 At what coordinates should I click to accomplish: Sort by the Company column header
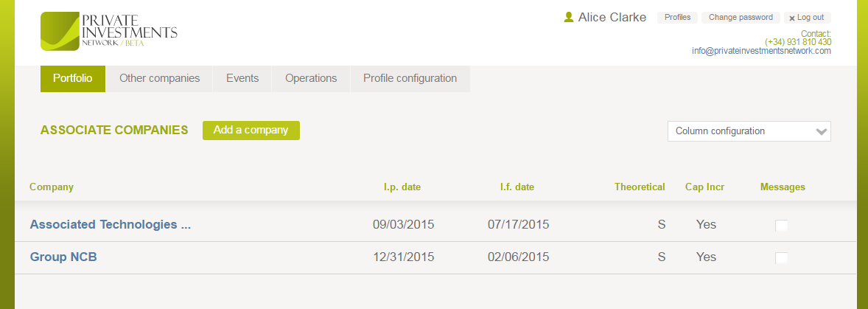pyautogui.click(x=52, y=187)
